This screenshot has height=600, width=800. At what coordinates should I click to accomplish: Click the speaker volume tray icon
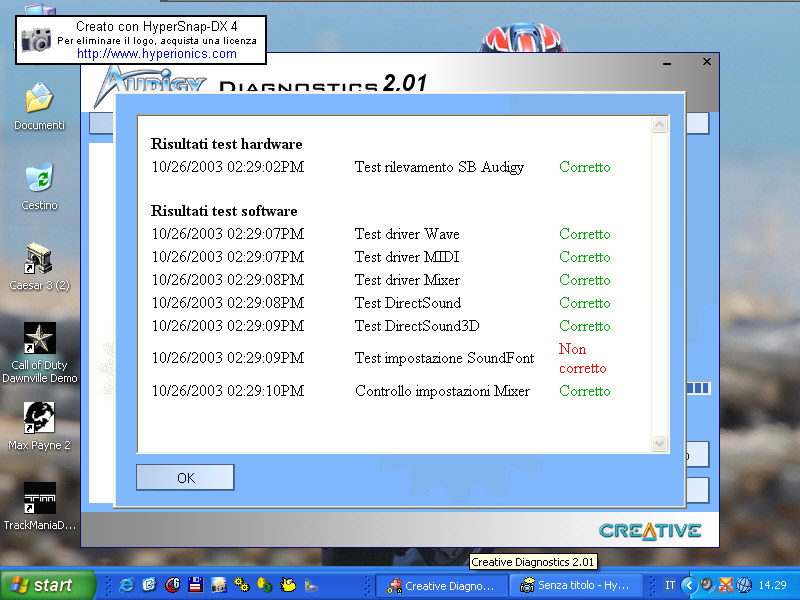[707, 585]
